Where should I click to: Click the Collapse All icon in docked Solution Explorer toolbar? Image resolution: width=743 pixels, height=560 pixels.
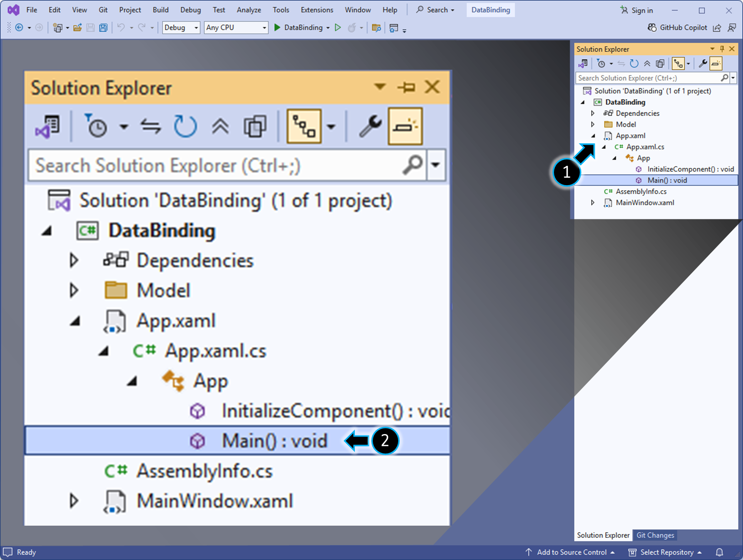[647, 64]
